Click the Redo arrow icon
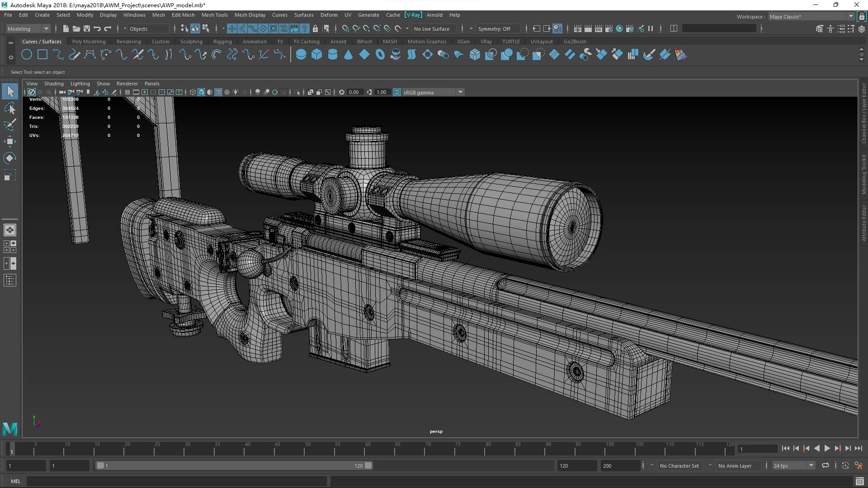The image size is (868, 488). pyautogui.click(x=108, y=28)
